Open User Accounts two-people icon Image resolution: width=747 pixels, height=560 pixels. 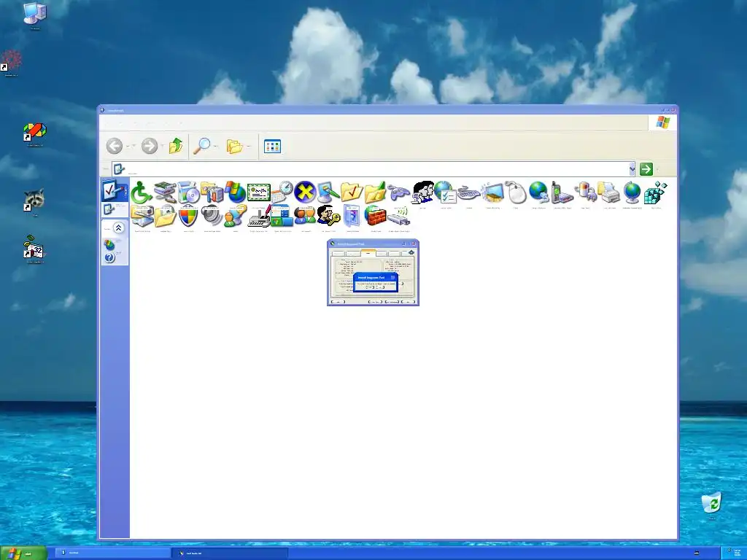coord(305,216)
